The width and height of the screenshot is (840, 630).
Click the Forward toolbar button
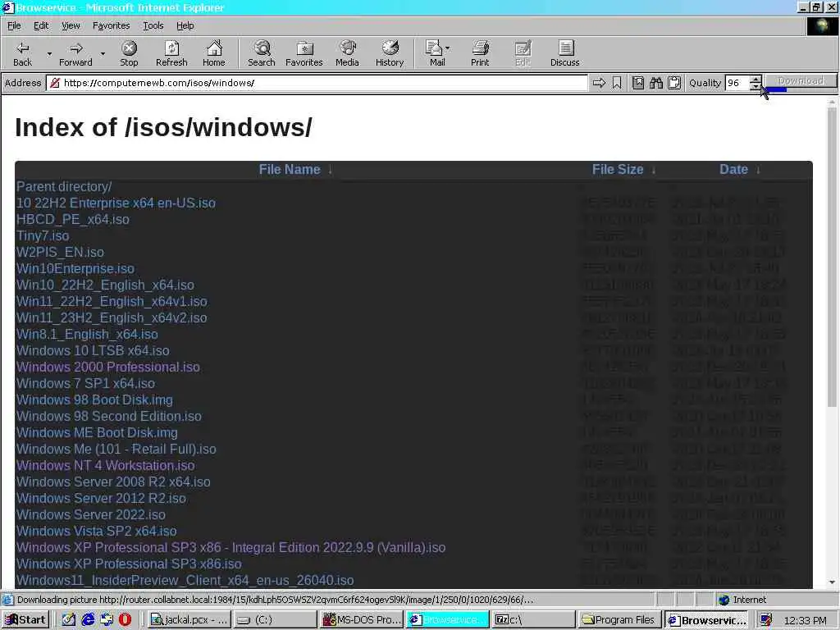click(75, 53)
